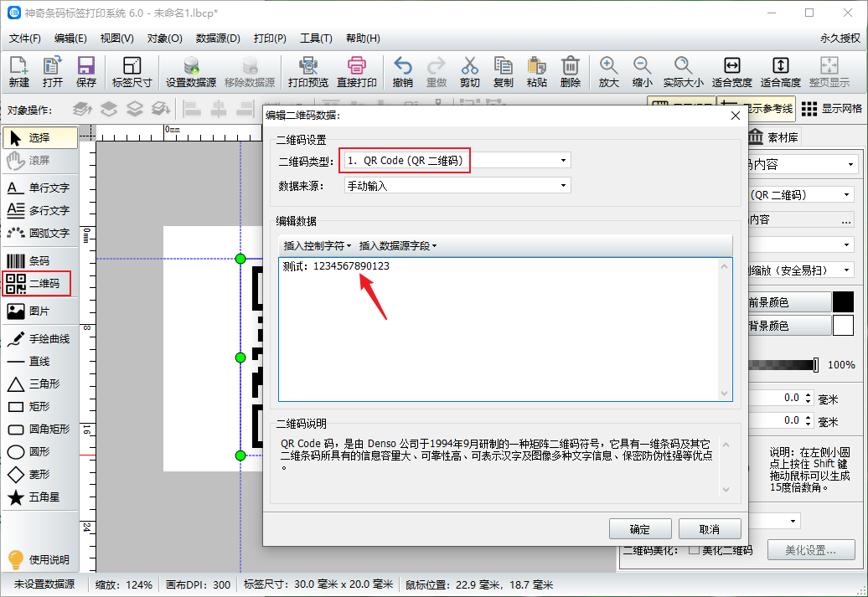This screenshot has width=868, height=597.
Task: Copy with the 复制 icon
Action: tap(504, 72)
